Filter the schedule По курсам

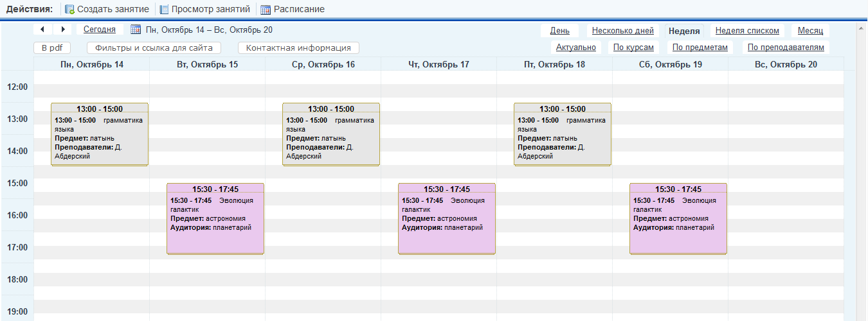[x=633, y=47]
